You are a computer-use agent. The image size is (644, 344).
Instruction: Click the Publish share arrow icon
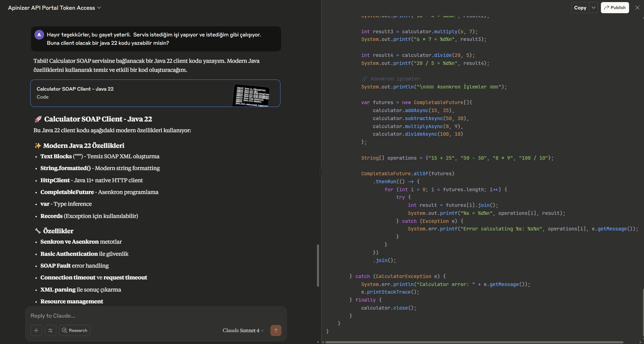click(x=606, y=8)
